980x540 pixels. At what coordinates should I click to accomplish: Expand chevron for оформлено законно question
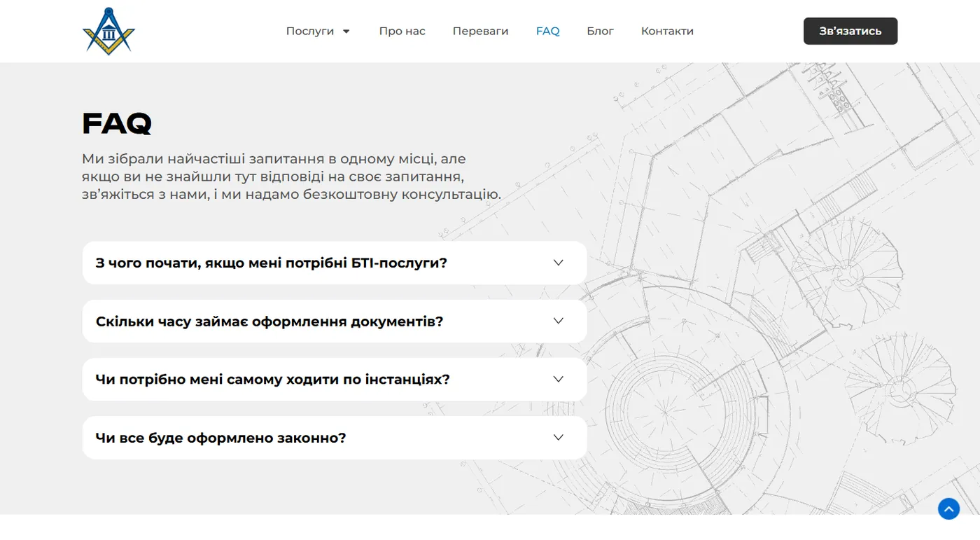[558, 437]
